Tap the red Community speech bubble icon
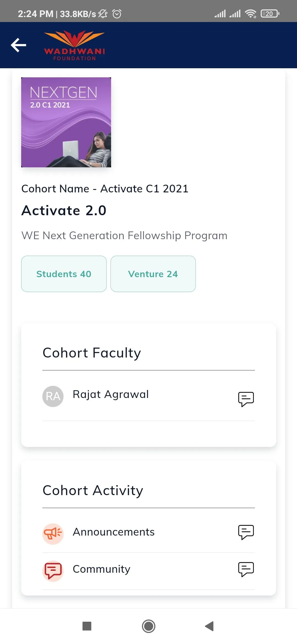This screenshot has height=644, width=297. (x=53, y=571)
